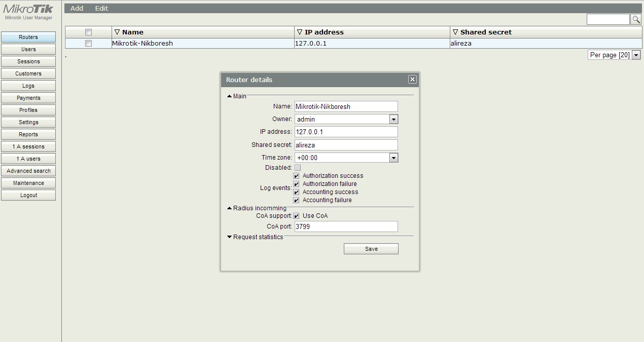Image resolution: width=644 pixels, height=342 pixels.
Task: Open the Settings page
Action: tap(28, 122)
